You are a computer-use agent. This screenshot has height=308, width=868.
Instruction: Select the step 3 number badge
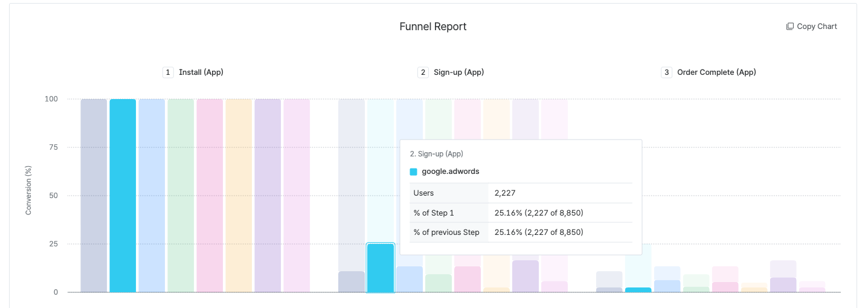pyautogui.click(x=667, y=72)
